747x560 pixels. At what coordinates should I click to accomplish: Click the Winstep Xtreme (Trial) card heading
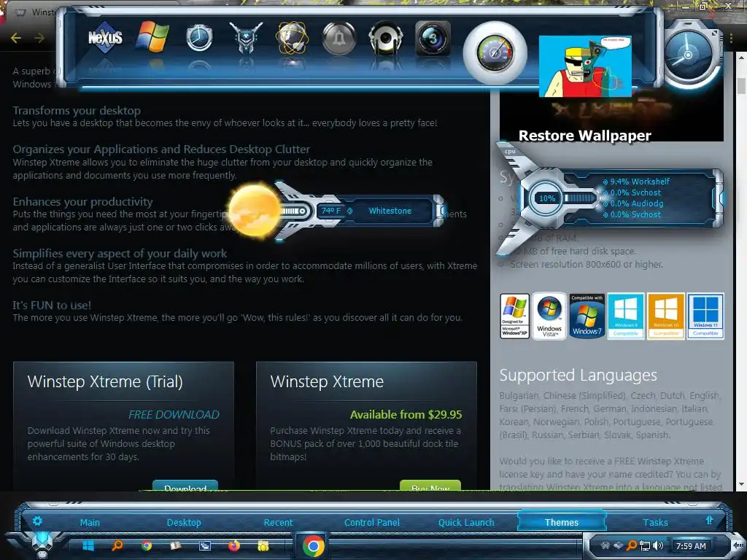tap(105, 381)
